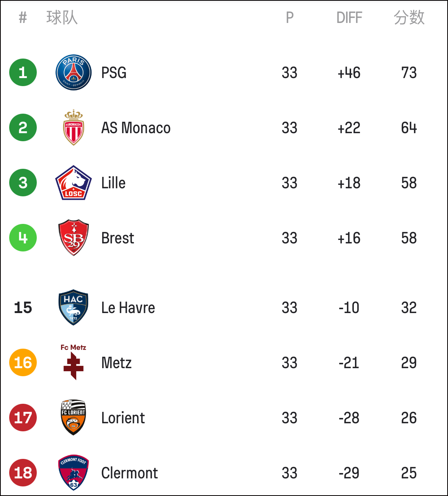Select the FC Metz logo

[74, 362]
